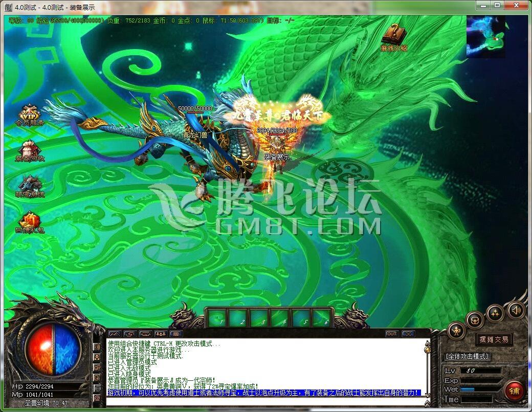The height and width of the screenshot is (412, 532).
Task: Click the second chat toolbar icon with arrows
Action: click(130, 334)
